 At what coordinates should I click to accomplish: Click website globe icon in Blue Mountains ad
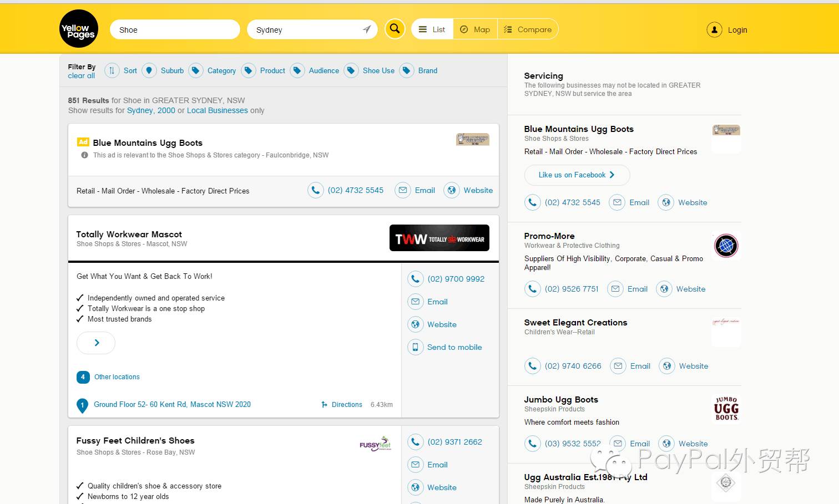pyautogui.click(x=452, y=190)
